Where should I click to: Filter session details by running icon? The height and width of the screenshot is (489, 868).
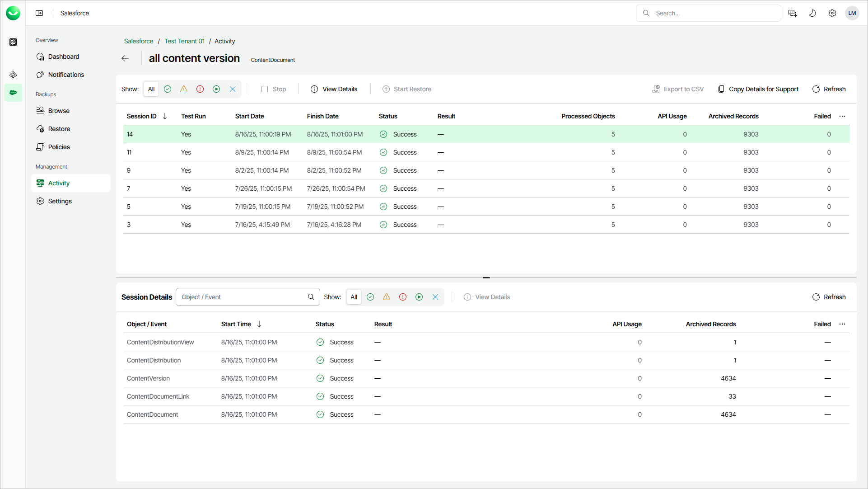pos(419,297)
